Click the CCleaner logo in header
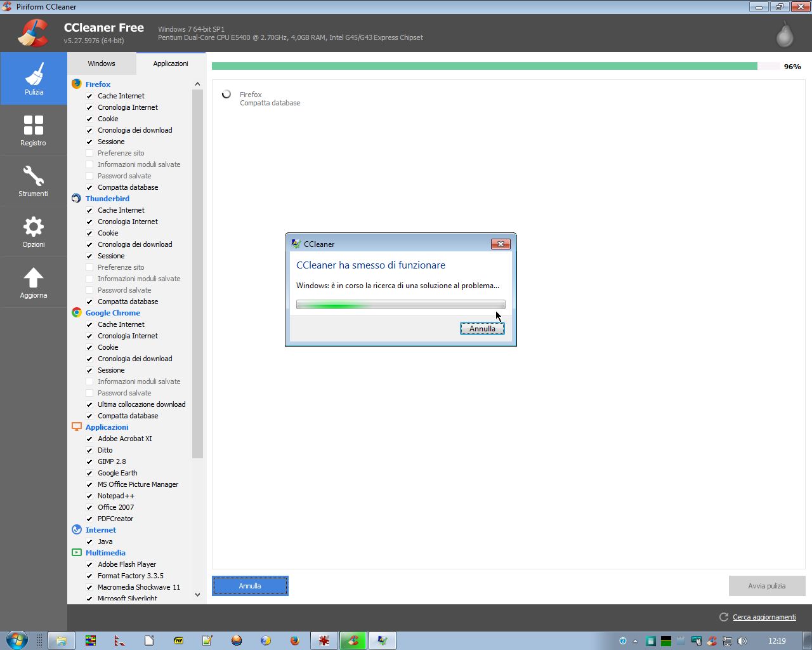The height and width of the screenshot is (650, 812). [33, 33]
